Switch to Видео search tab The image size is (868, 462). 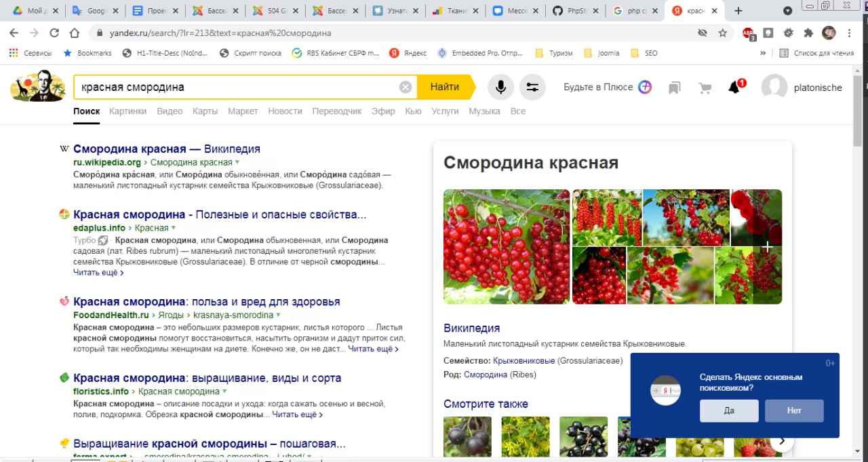coord(170,111)
